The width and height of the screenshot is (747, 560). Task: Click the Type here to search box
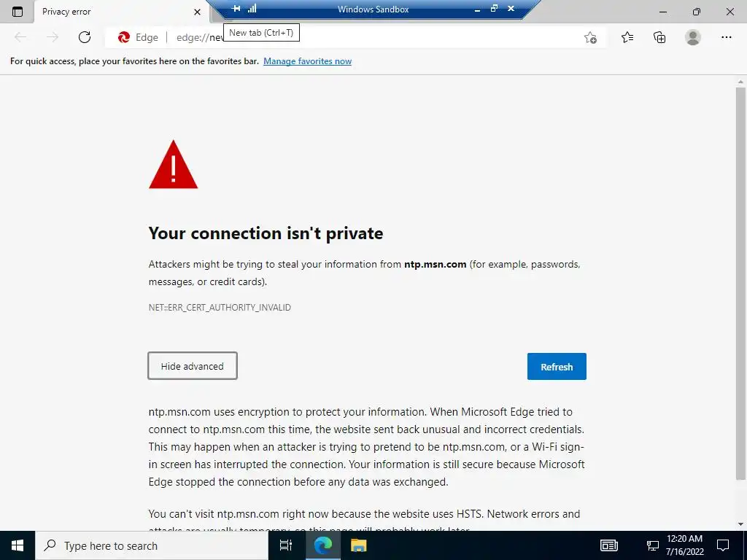(152, 545)
